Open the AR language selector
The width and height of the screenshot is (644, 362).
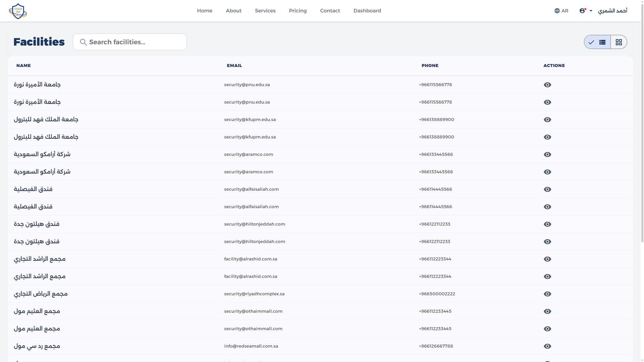click(561, 10)
